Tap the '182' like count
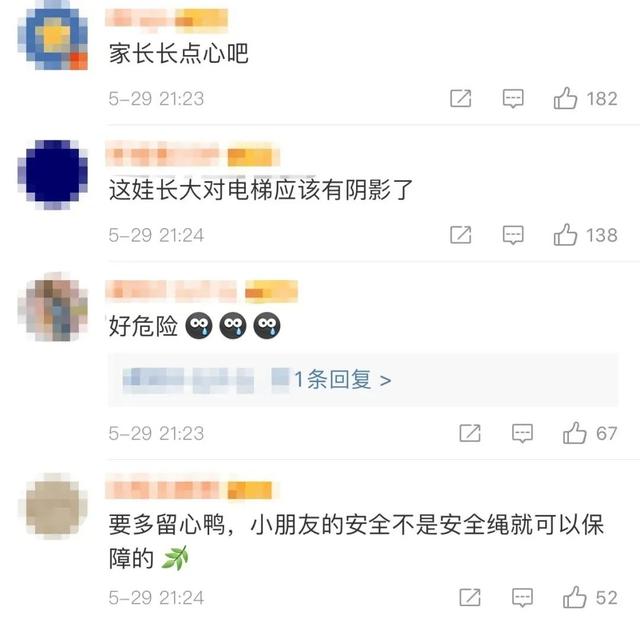The height and width of the screenshot is (618, 640). (602, 99)
